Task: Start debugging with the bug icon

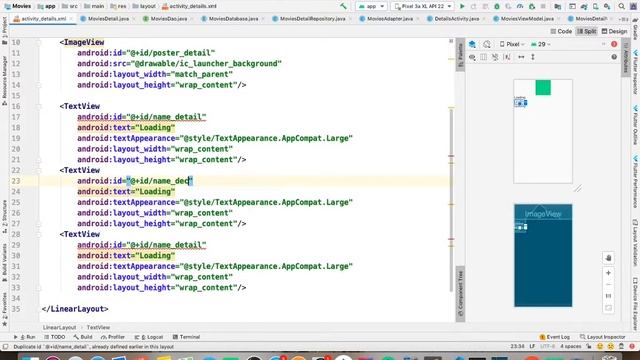Action: point(497,6)
